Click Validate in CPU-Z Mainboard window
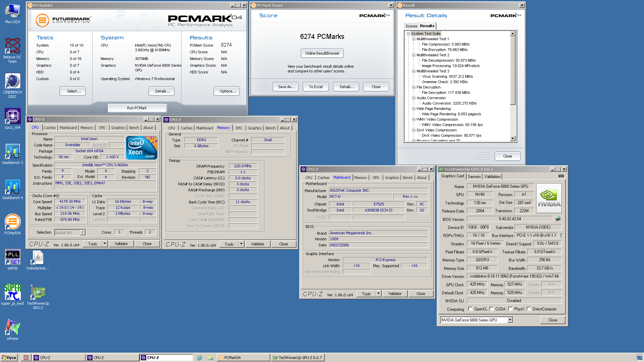Image resolution: width=644 pixels, height=362 pixels. [395, 294]
